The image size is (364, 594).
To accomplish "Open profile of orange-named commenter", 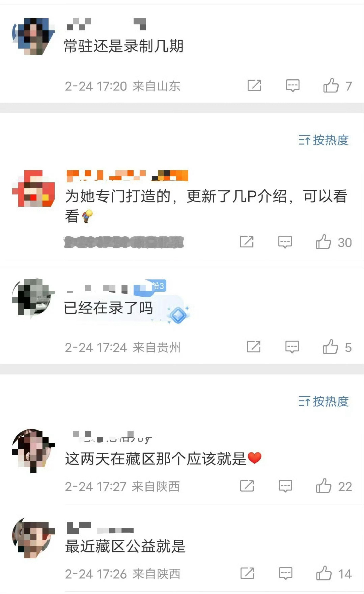I will [x=127, y=176].
